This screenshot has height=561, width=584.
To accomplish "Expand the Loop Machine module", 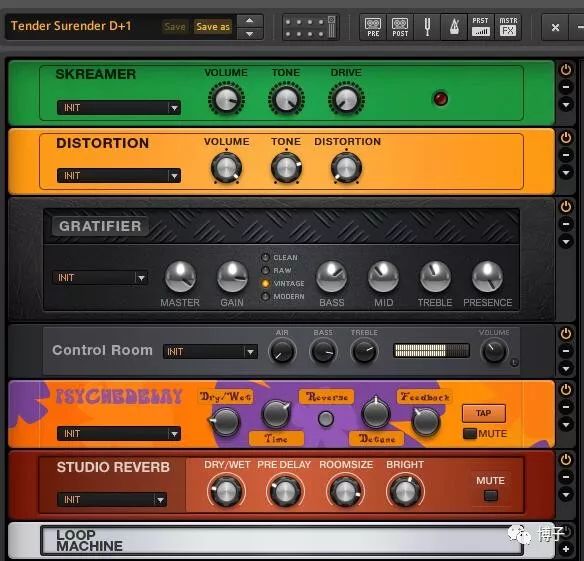I will click(x=566, y=549).
